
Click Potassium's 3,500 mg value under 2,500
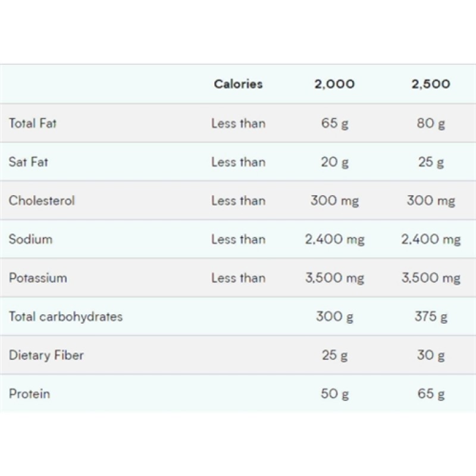pos(431,278)
